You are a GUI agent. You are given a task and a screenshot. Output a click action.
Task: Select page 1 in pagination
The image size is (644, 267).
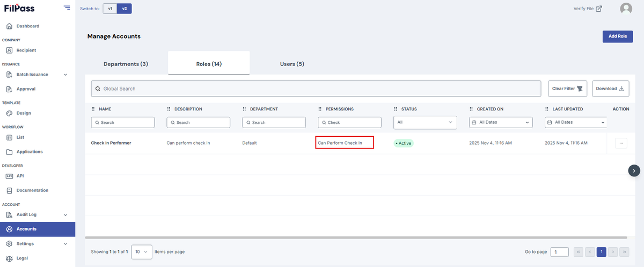coord(602,251)
